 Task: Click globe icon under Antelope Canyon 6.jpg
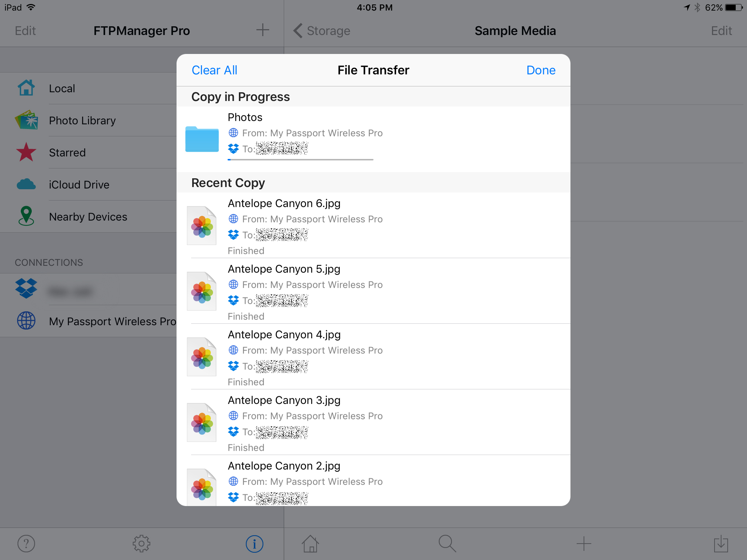[x=233, y=219]
